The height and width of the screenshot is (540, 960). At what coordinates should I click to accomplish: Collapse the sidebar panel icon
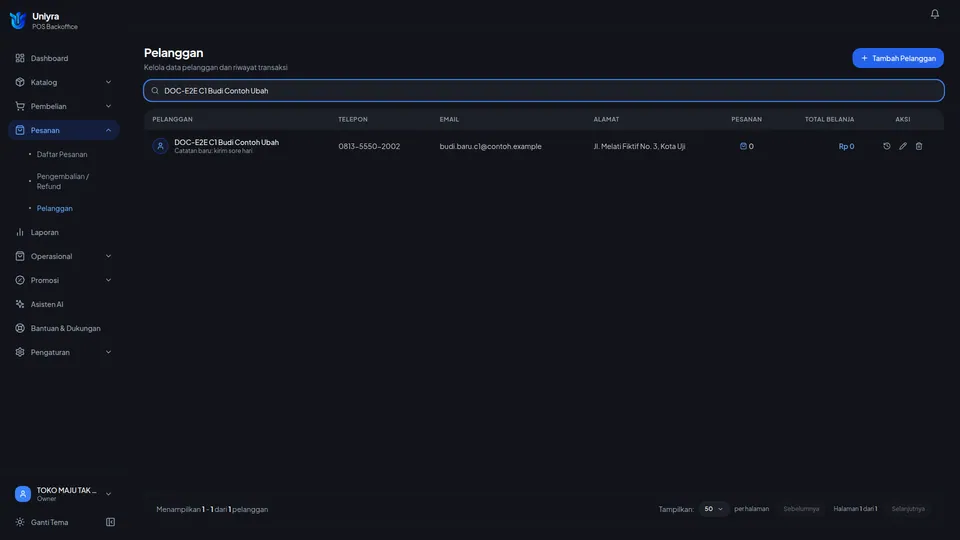(x=110, y=522)
